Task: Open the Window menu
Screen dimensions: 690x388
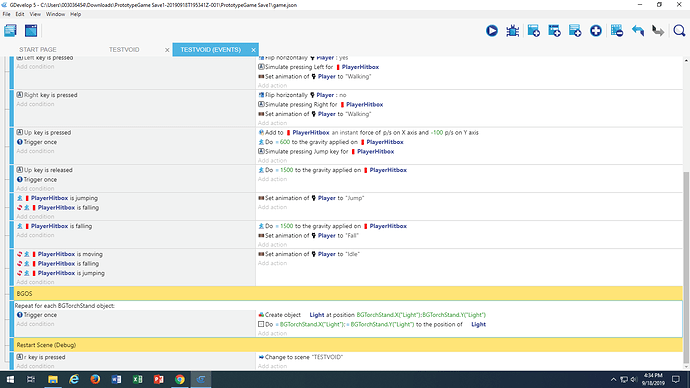Action: 55,14
